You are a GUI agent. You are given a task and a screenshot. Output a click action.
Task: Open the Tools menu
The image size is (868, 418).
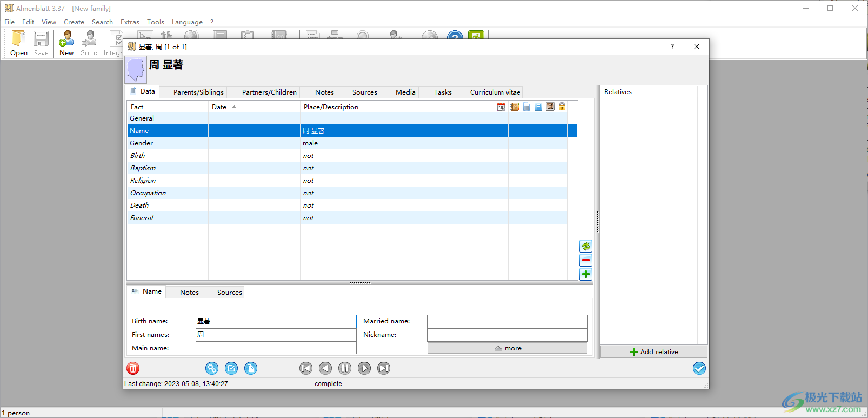pos(156,22)
